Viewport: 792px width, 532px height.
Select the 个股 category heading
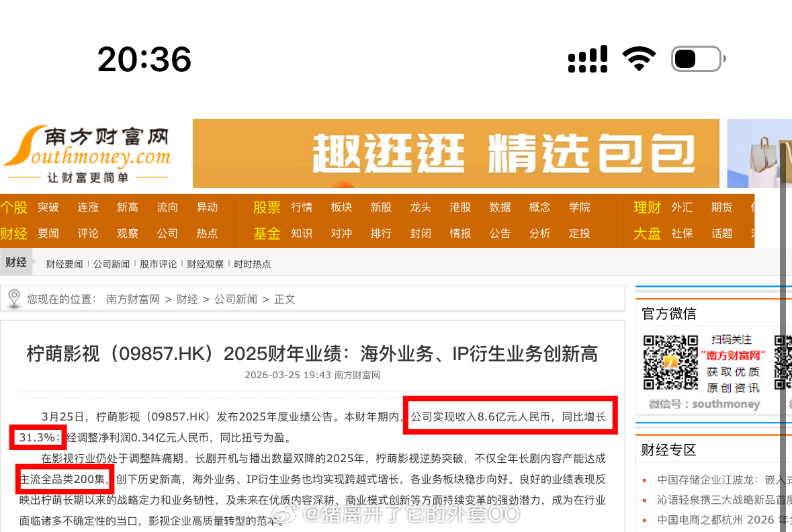pyautogui.click(x=13, y=207)
